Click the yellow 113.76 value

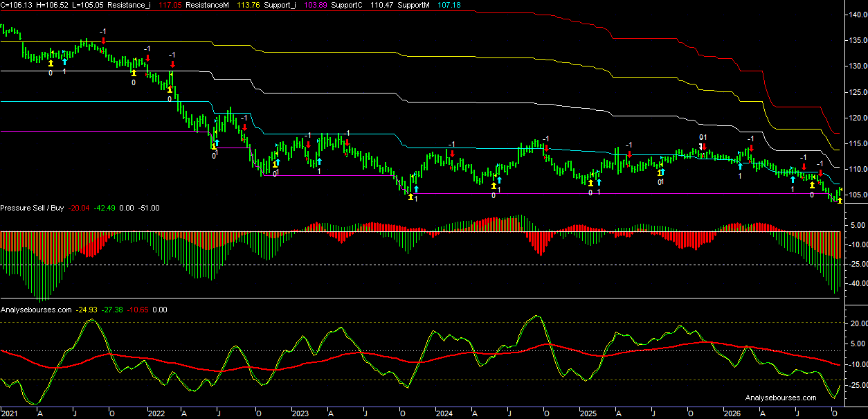point(248,5)
